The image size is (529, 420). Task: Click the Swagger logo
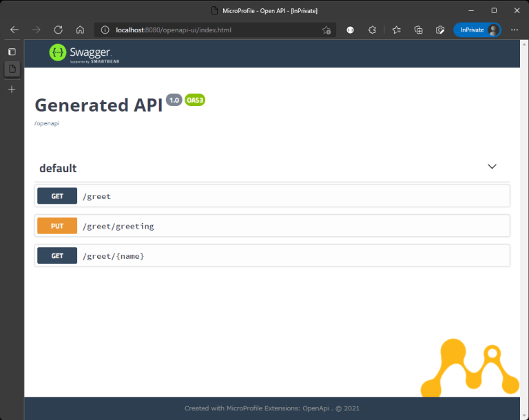(84, 54)
